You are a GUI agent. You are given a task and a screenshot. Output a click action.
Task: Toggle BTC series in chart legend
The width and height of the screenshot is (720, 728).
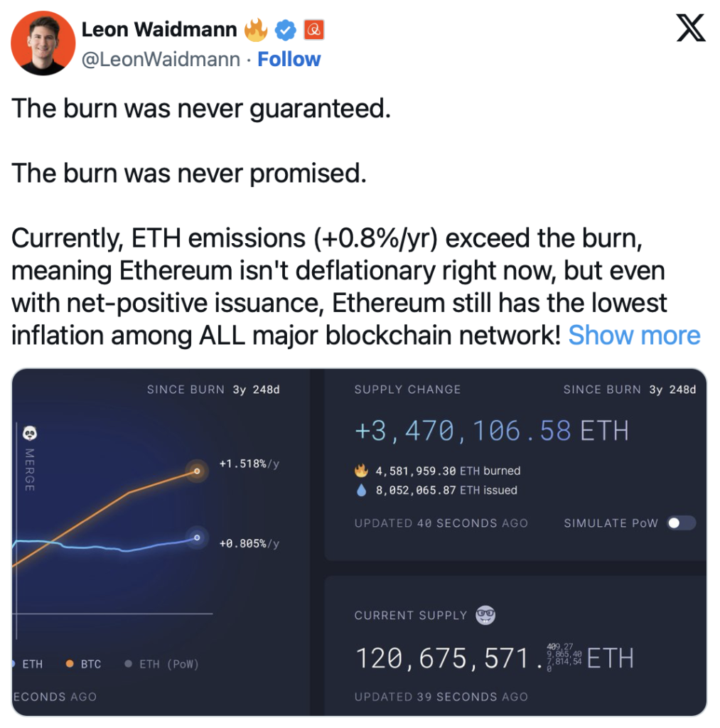coord(84,664)
